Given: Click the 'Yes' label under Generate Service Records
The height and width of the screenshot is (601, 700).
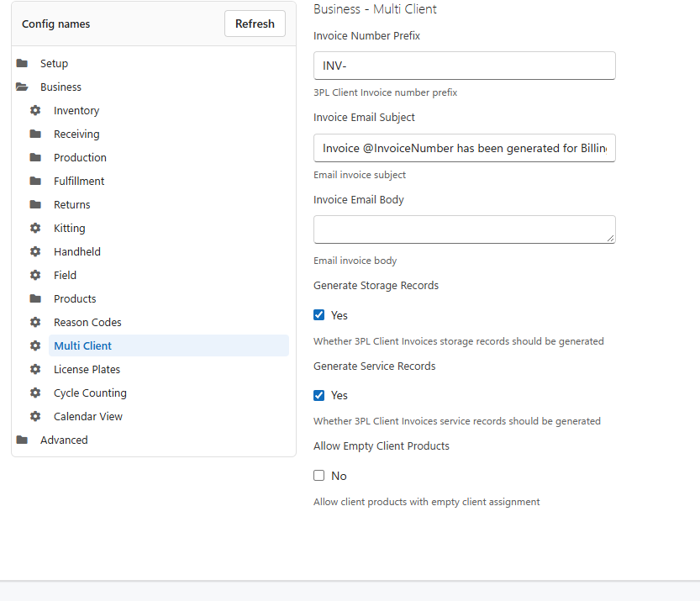Looking at the screenshot, I should (339, 395).
